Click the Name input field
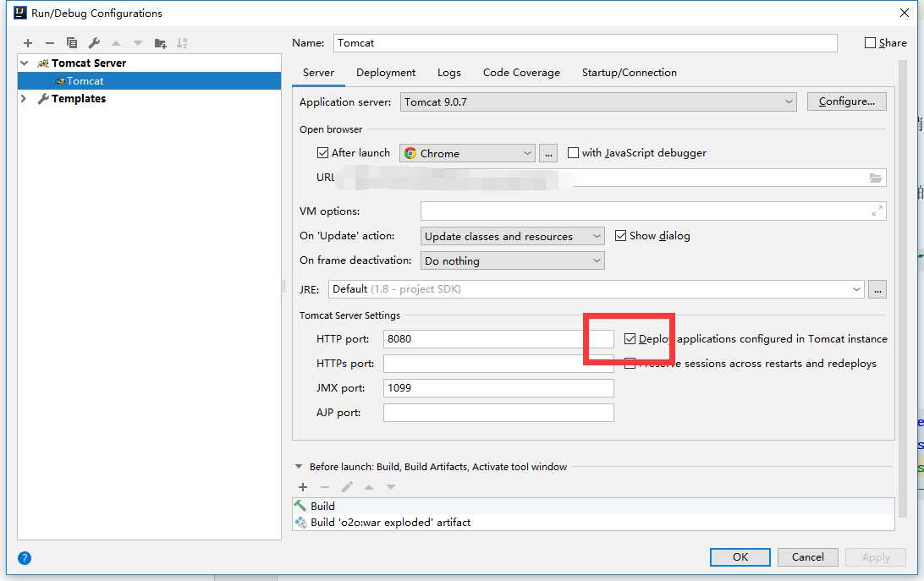The image size is (924, 581). click(x=586, y=43)
